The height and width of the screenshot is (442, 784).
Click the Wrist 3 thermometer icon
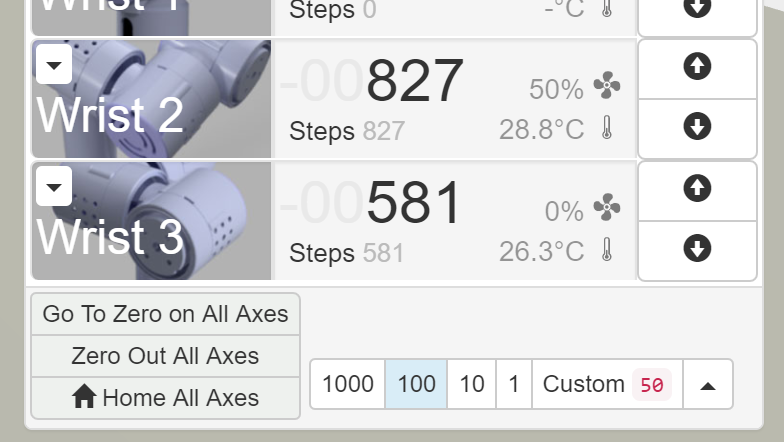tap(607, 249)
